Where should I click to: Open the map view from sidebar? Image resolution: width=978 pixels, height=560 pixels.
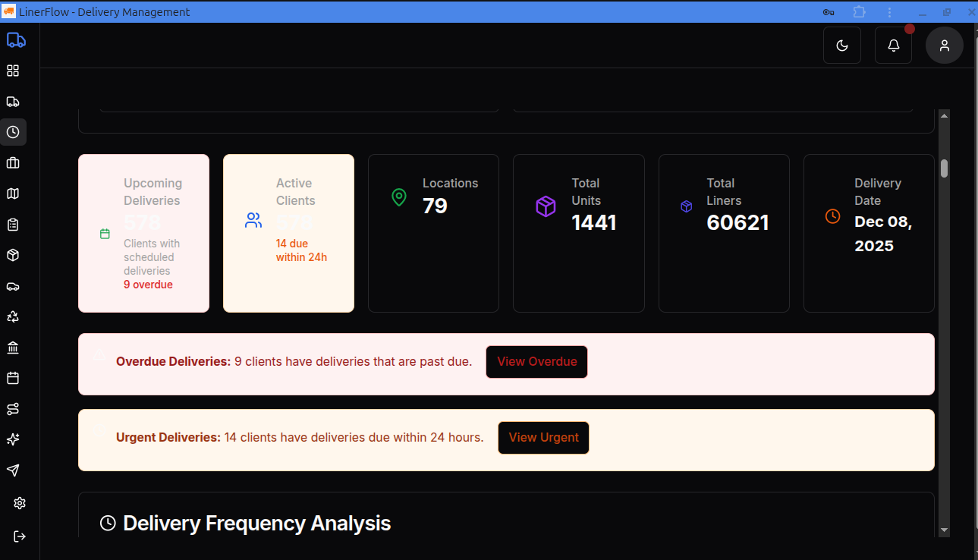14,193
